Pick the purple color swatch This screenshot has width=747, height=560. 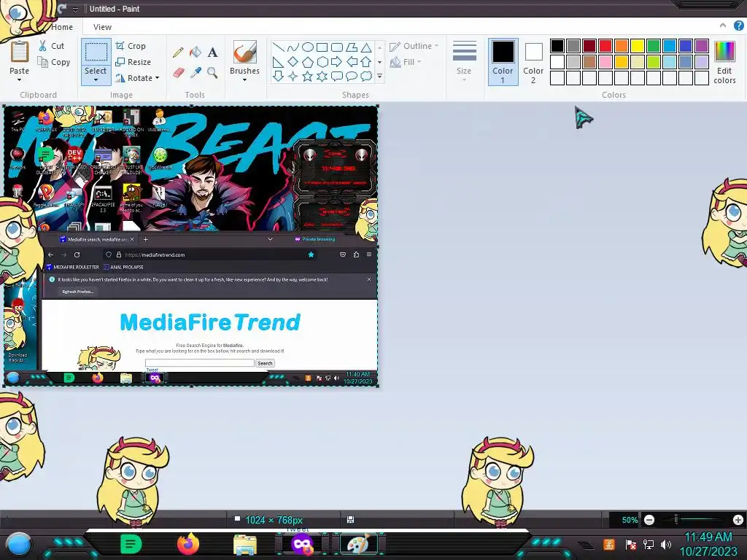pos(702,46)
